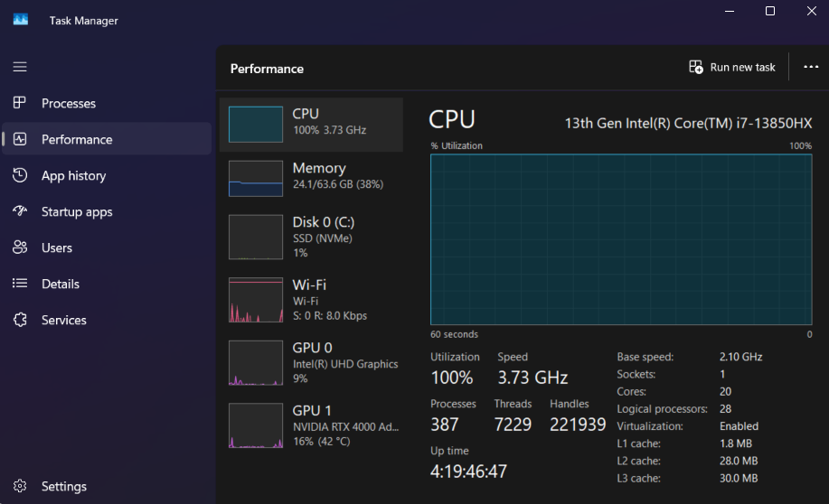Select the Memory performance graph thumbnail
Viewport: 829px width, 504px height.
256,179
